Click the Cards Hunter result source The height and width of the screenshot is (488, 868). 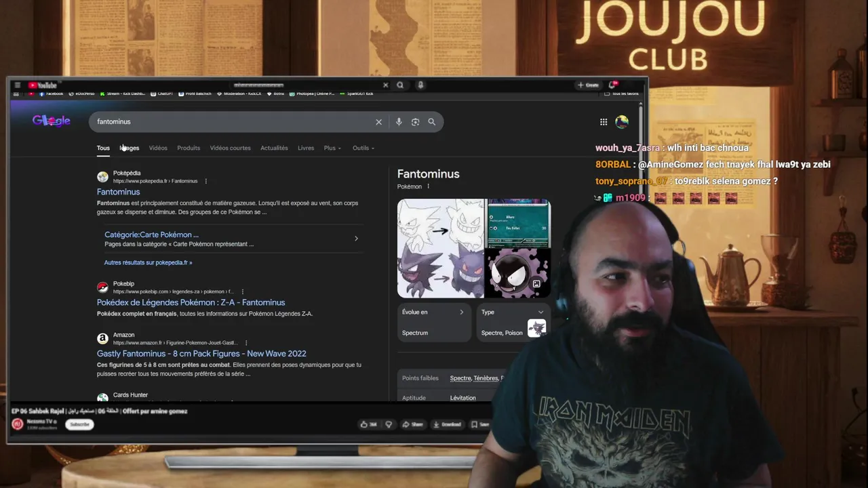130,394
